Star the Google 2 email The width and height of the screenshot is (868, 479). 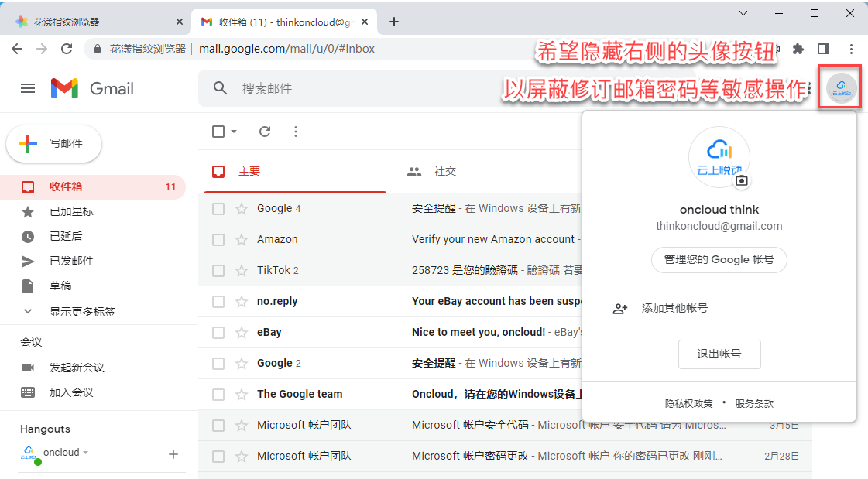(x=242, y=364)
